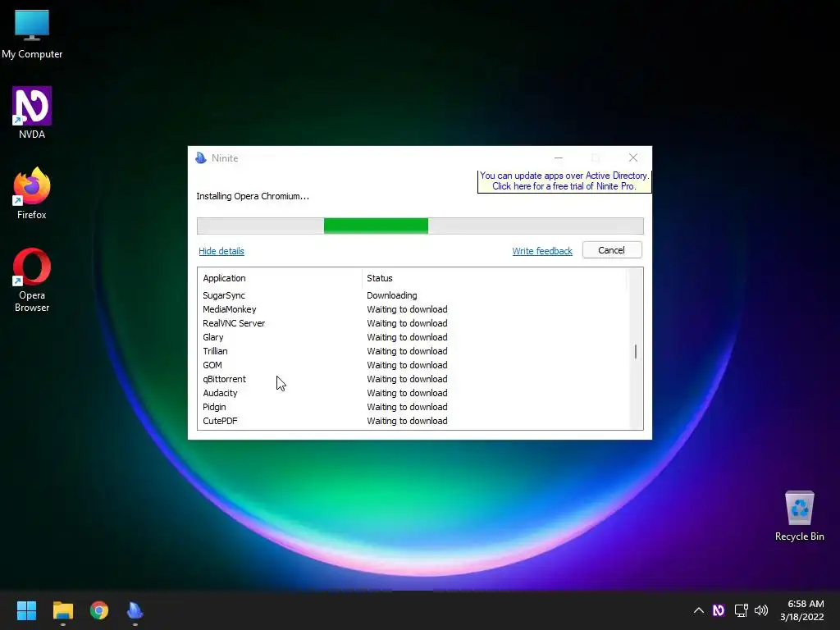Select the Audacity row
Viewport: 840px width, 630px height.
point(413,393)
